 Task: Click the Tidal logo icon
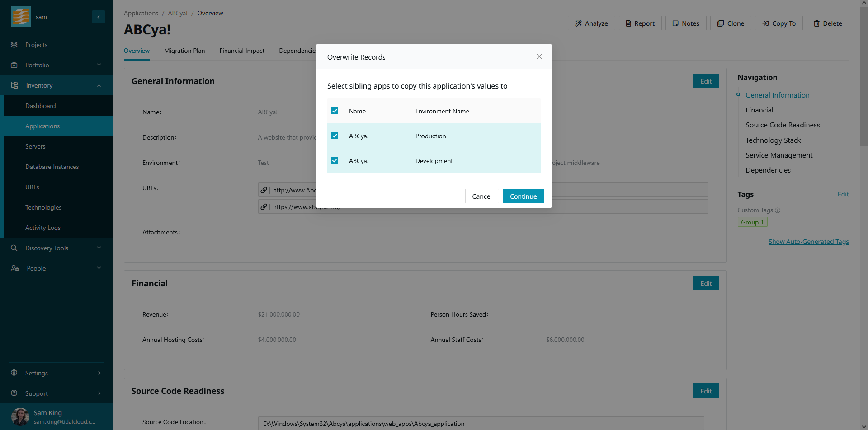21,17
